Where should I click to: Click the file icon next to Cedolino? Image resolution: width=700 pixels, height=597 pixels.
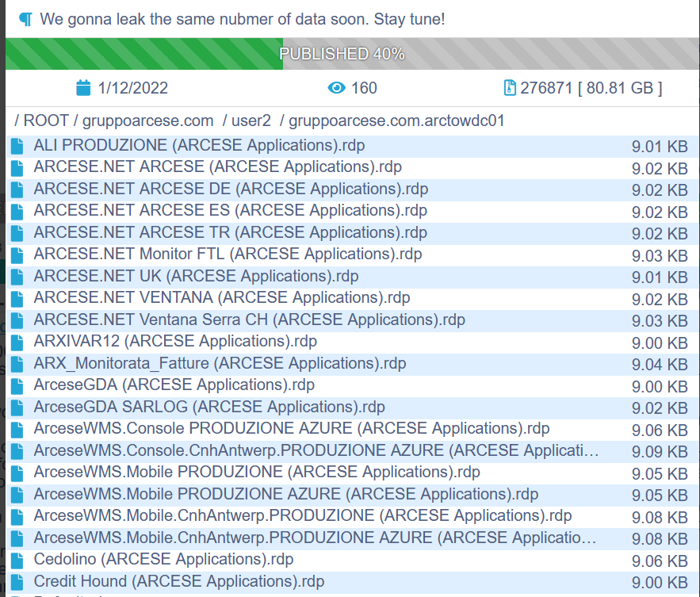17,560
